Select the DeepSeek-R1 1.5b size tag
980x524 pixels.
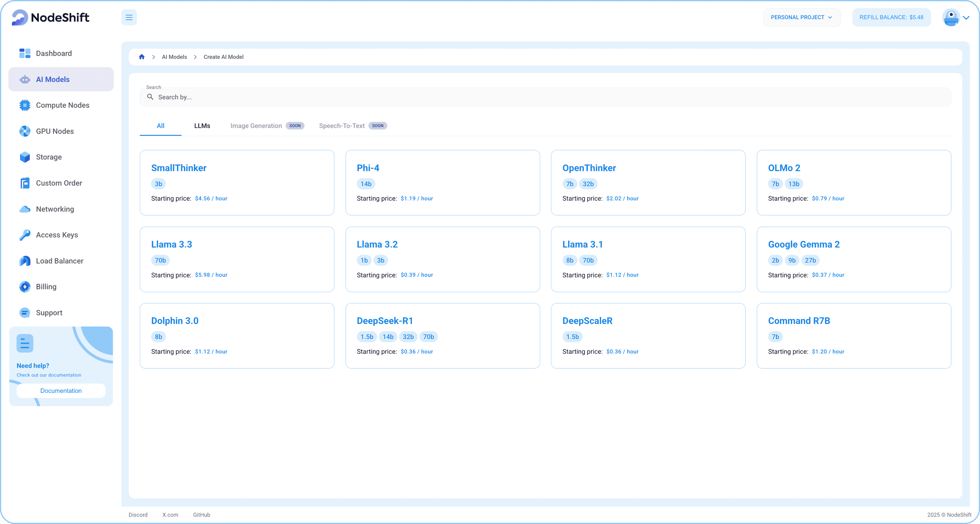click(x=367, y=337)
